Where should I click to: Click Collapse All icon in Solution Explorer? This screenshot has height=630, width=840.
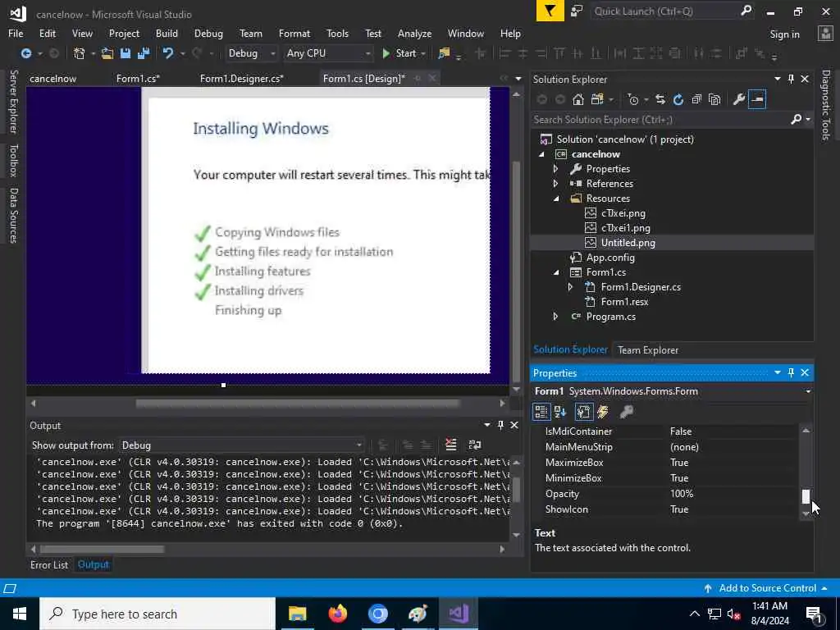pos(696,99)
